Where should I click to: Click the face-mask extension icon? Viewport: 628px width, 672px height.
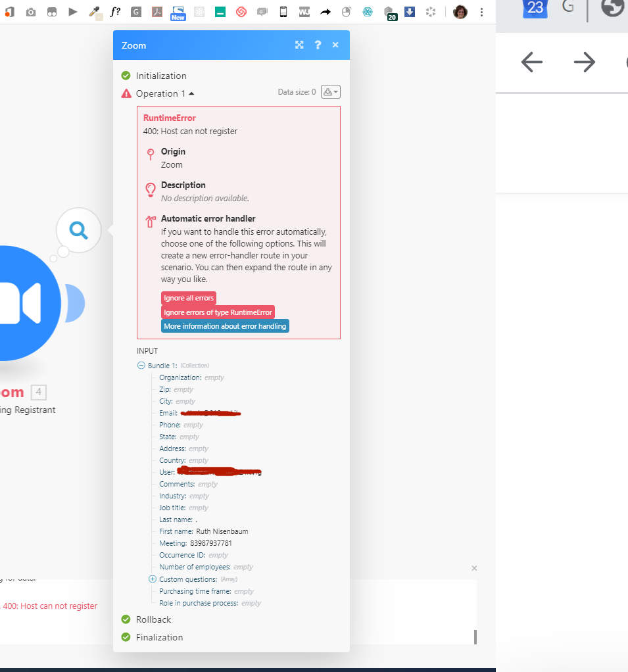52,12
